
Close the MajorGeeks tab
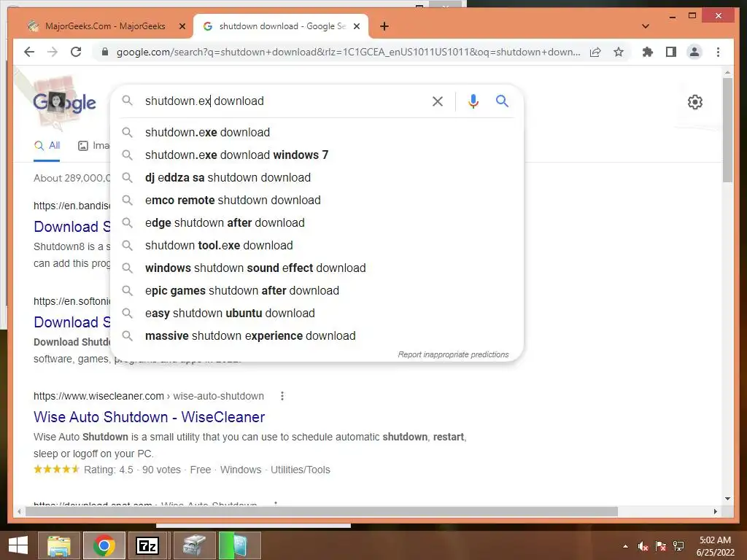[182, 26]
